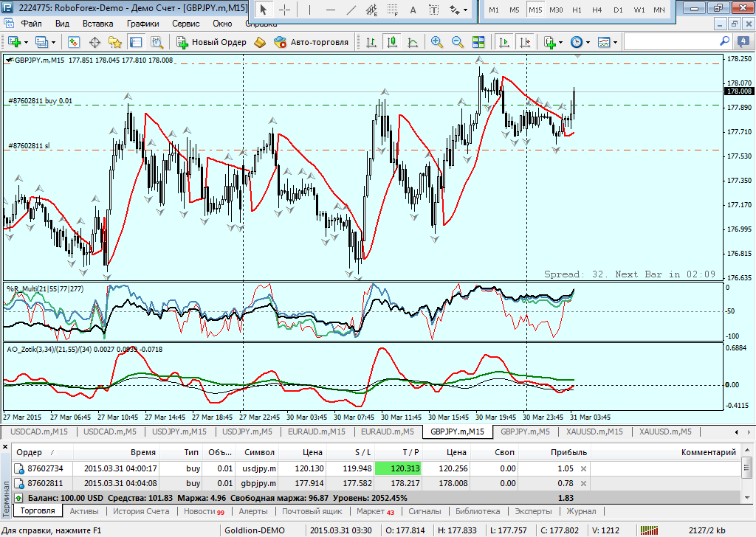Select the text label tool
Image resolution: width=756 pixels, height=537 pixels.
coord(434,10)
